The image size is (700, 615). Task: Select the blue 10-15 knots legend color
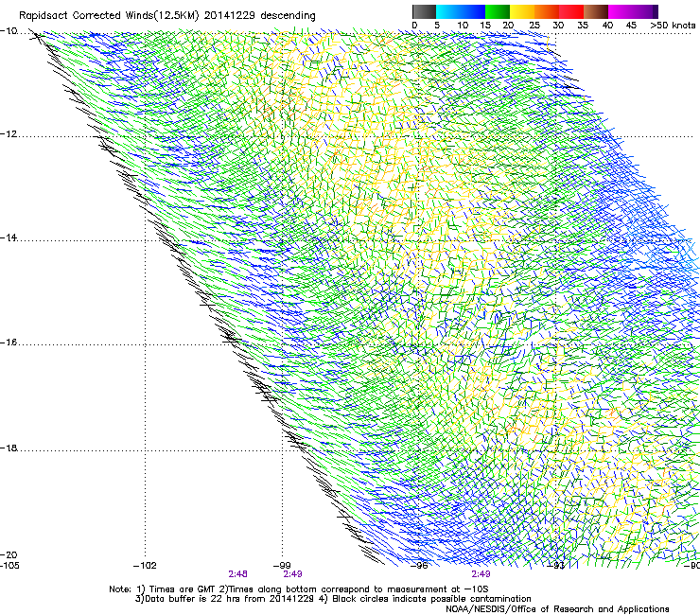[x=473, y=11]
